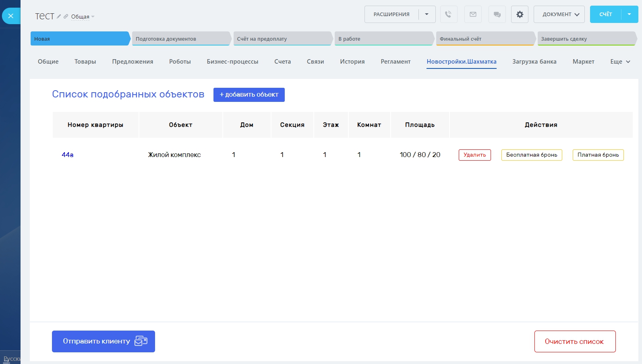This screenshot has height=364, width=642.
Task: Move deal to Финальный счёт stage
Action: (x=485, y=39)
